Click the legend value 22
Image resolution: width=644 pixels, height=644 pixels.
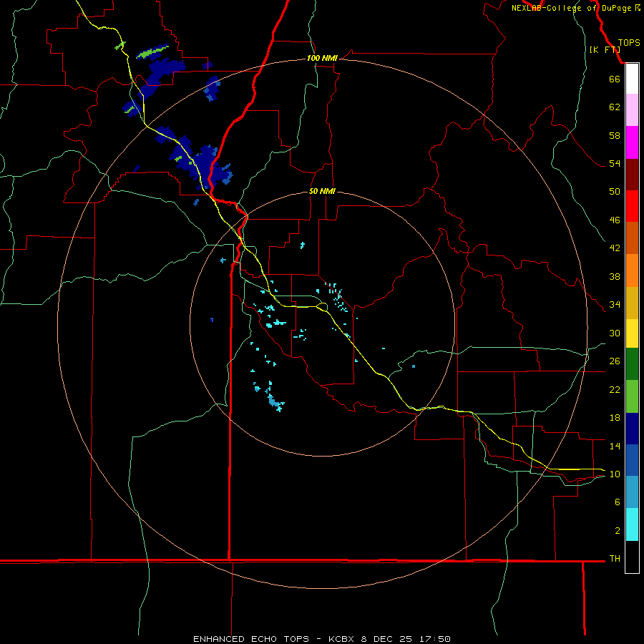(615, 389)
